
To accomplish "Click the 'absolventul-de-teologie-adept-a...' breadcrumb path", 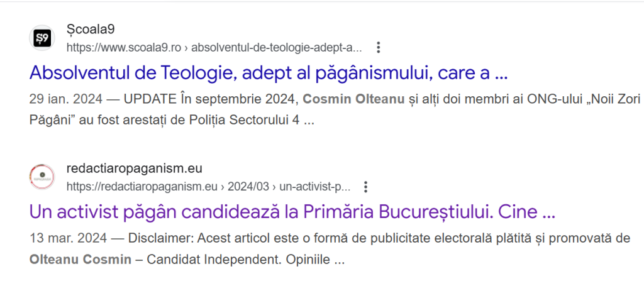I will pos(277,48).
